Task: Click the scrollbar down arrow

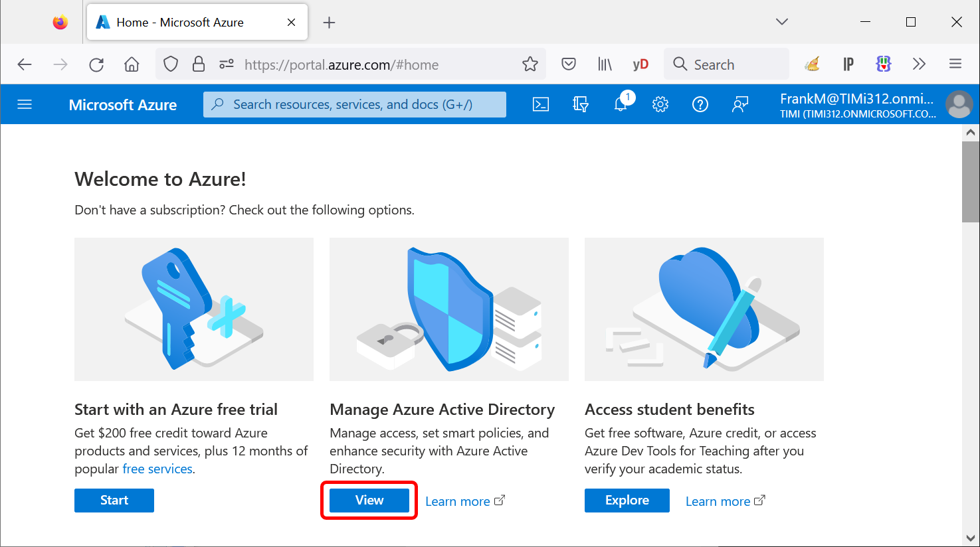Action: tap(971, 538)
